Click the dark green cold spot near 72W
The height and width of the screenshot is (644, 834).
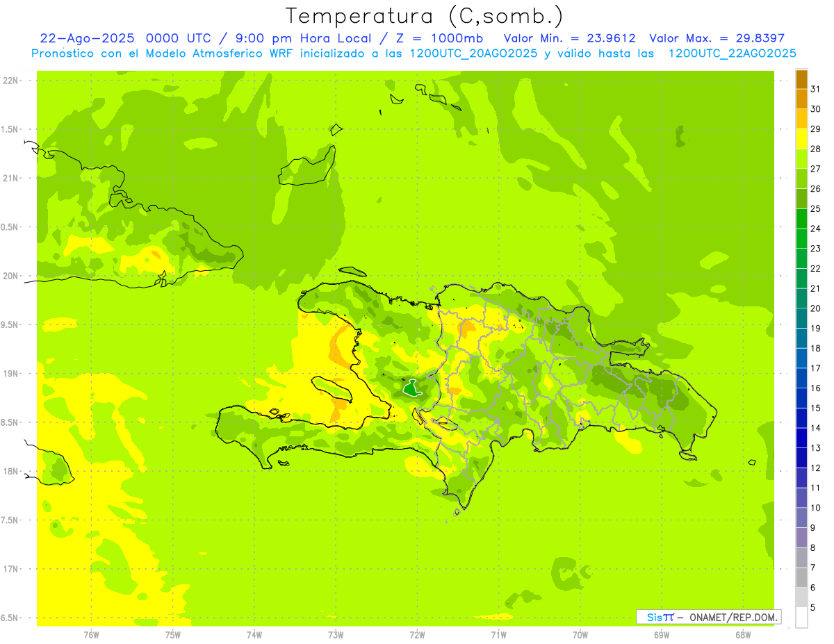coord(411,388)
